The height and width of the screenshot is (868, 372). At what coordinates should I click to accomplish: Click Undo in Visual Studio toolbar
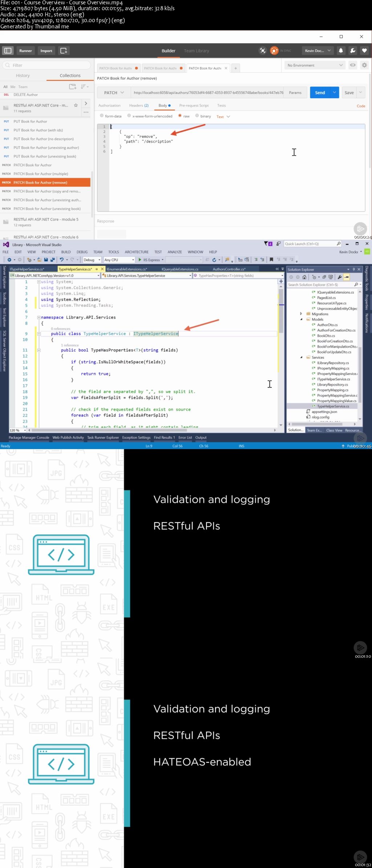click(x=62, y=260)
